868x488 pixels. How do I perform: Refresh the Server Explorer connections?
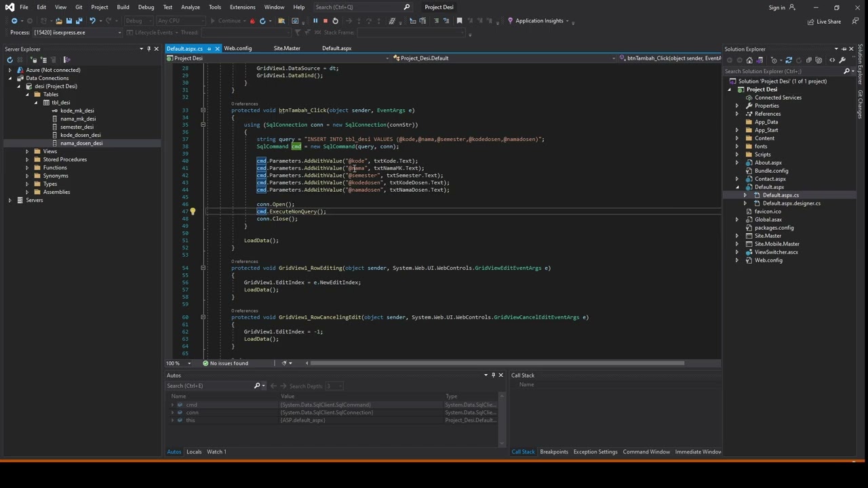[x=9, y=60]
